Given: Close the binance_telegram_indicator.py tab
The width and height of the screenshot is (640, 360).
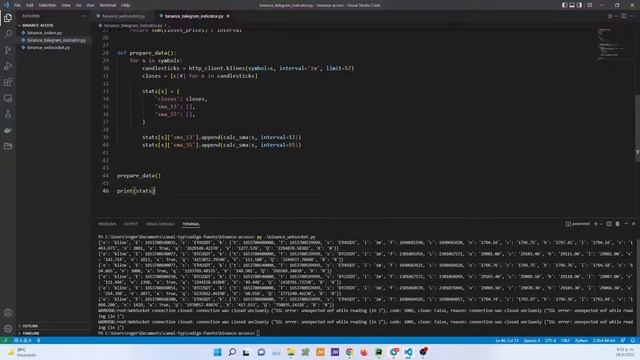Looking at the screenshot, I should click(228, 16).
